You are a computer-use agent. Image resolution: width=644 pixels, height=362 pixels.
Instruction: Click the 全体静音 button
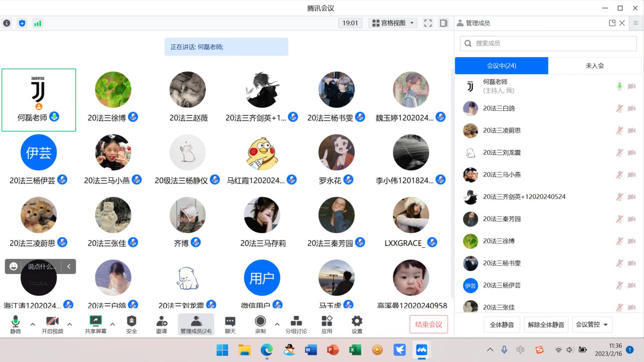point(502,324)
